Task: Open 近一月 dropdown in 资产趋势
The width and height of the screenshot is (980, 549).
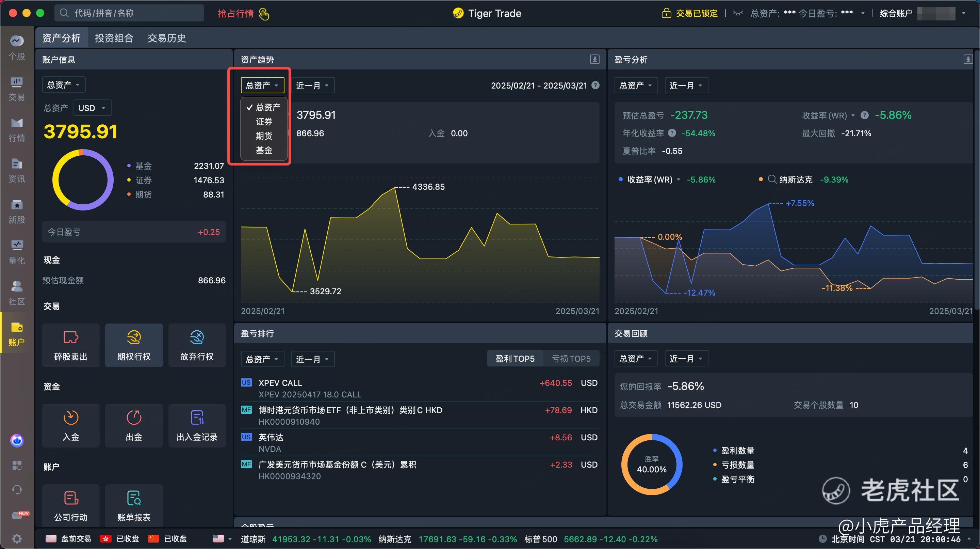Action: click(313, 85)
